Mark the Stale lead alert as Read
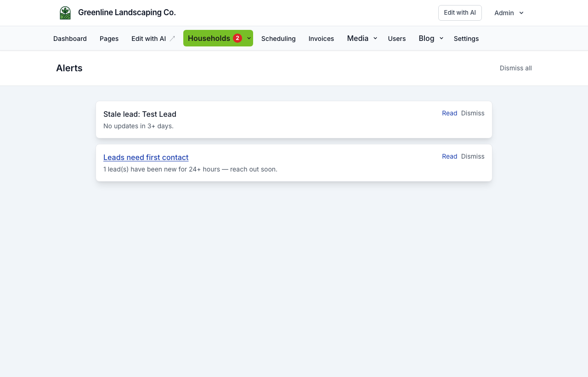 (x=450, y=113)
